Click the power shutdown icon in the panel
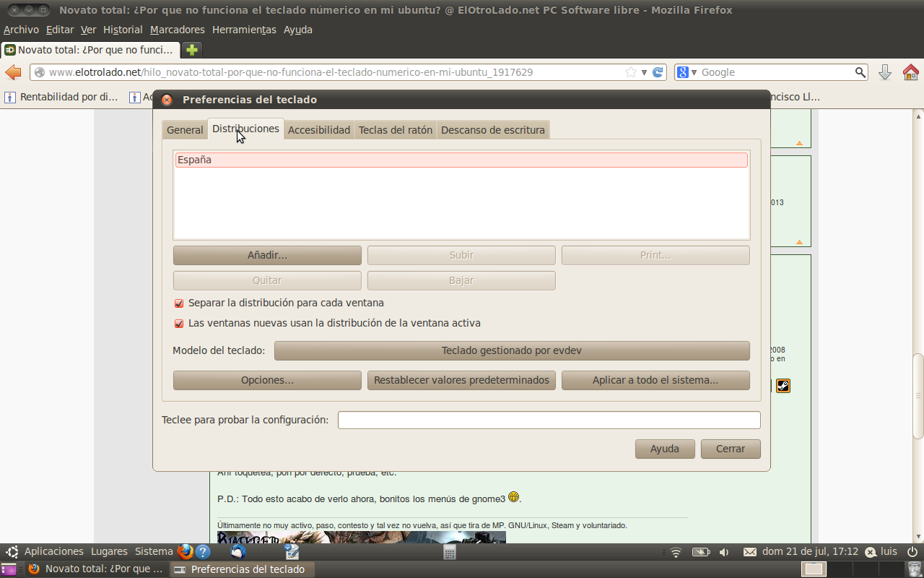The image size is (924, 578). [912, 552]
